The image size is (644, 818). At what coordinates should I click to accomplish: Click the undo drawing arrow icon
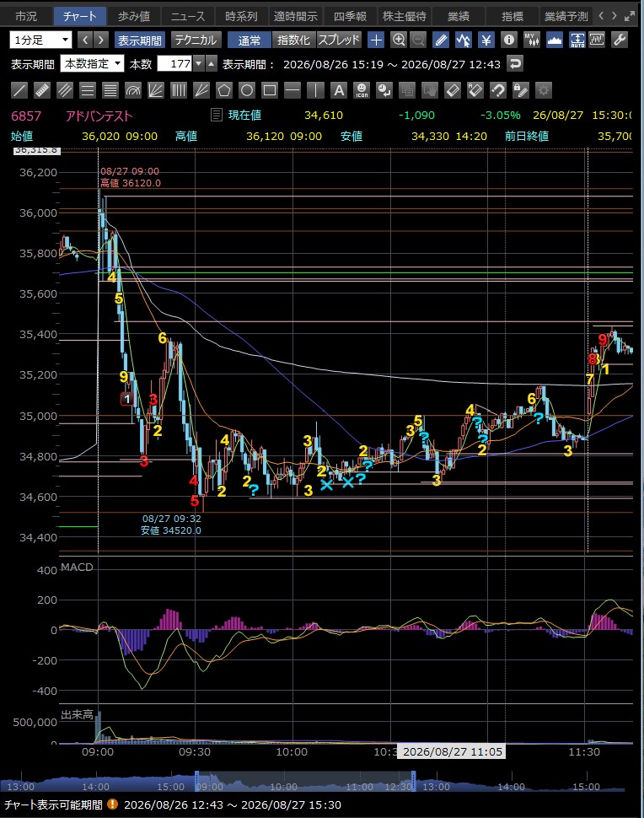tap(498, 90)
